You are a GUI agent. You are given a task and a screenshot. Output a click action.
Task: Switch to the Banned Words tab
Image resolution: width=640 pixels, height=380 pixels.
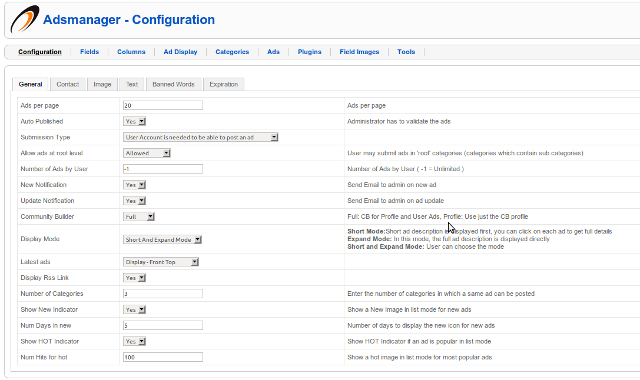(x=173, y=84)
